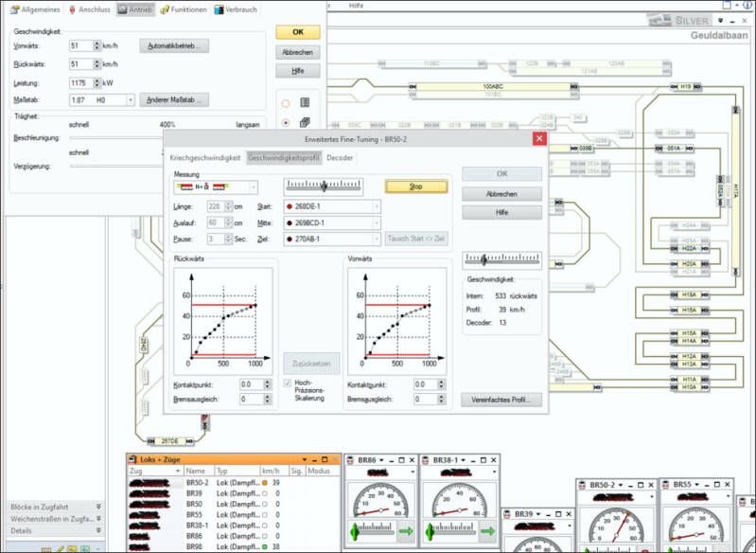Click the list view icon beside upper radio
This screenshot has height=553, width=756.
[x=305, y=103]
